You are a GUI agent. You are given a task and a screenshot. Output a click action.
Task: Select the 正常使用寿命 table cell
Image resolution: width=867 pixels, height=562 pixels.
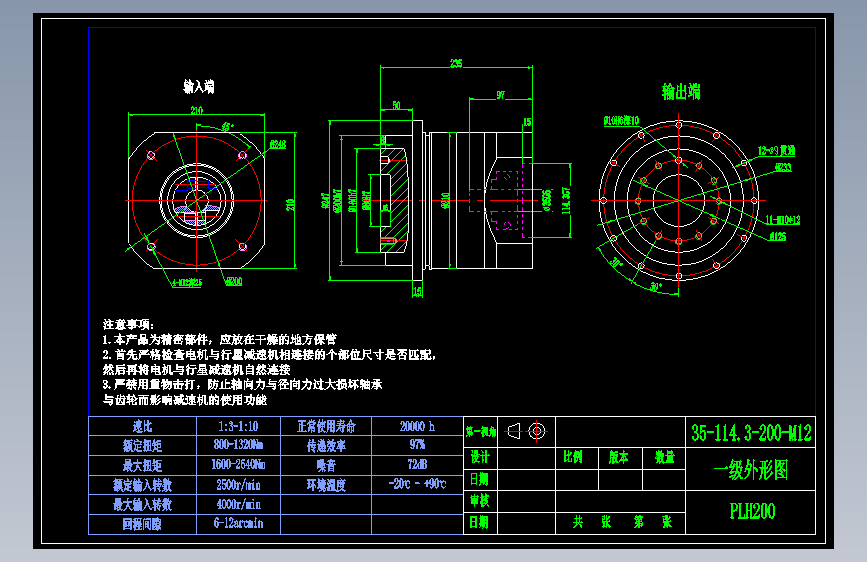pyautogui.click(x=326, y=426)
